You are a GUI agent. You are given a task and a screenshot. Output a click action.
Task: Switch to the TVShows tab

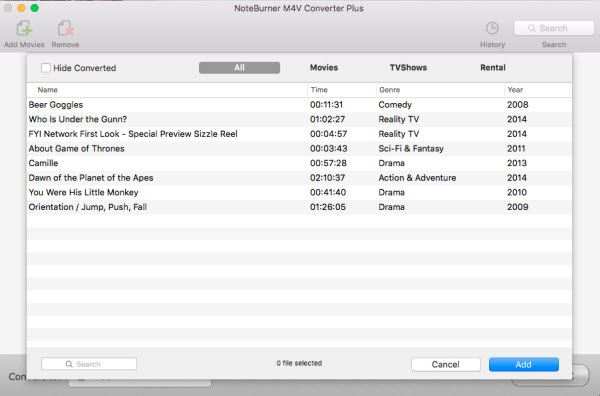(408, 68)
